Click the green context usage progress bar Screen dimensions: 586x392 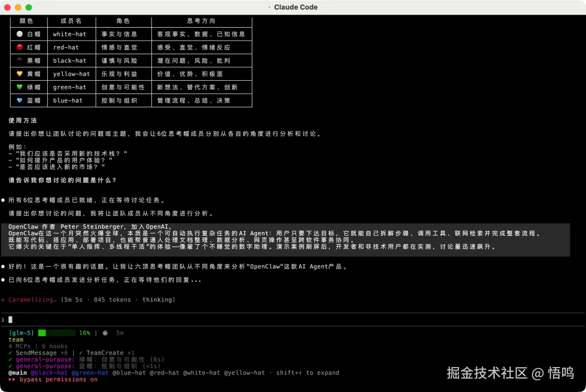[x=57, y=333]
